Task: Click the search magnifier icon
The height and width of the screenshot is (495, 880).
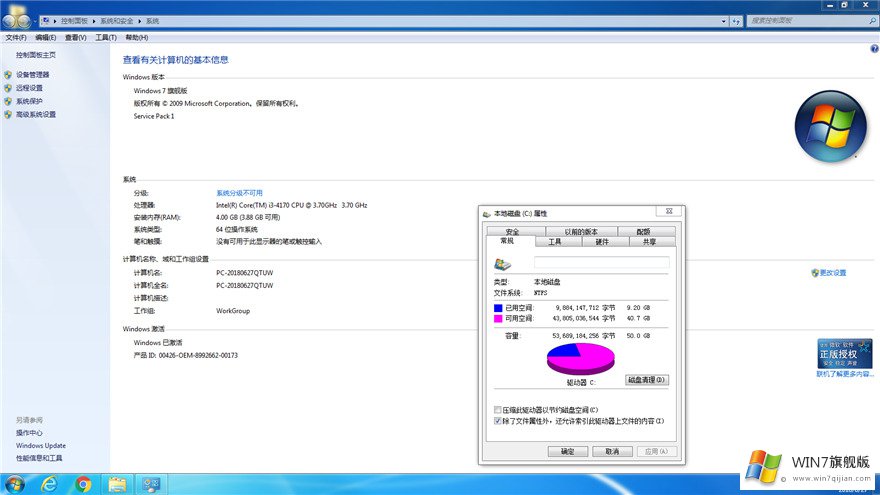Action: point(872,21)
